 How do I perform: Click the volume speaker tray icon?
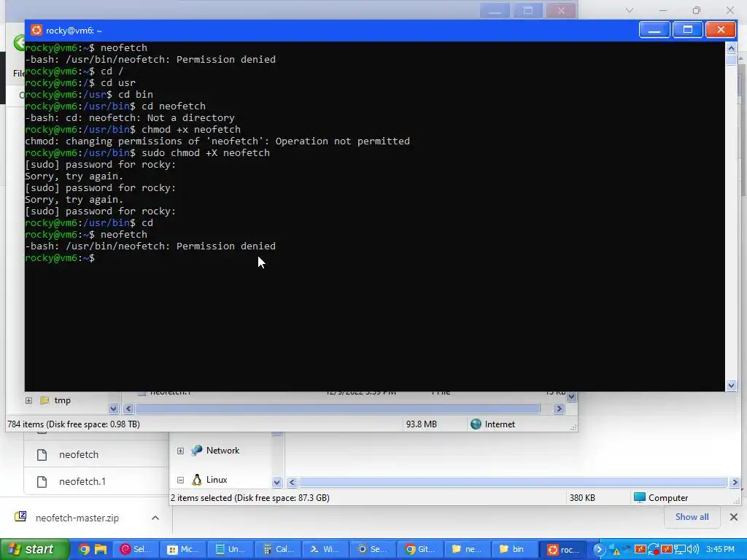pos(693,549)
